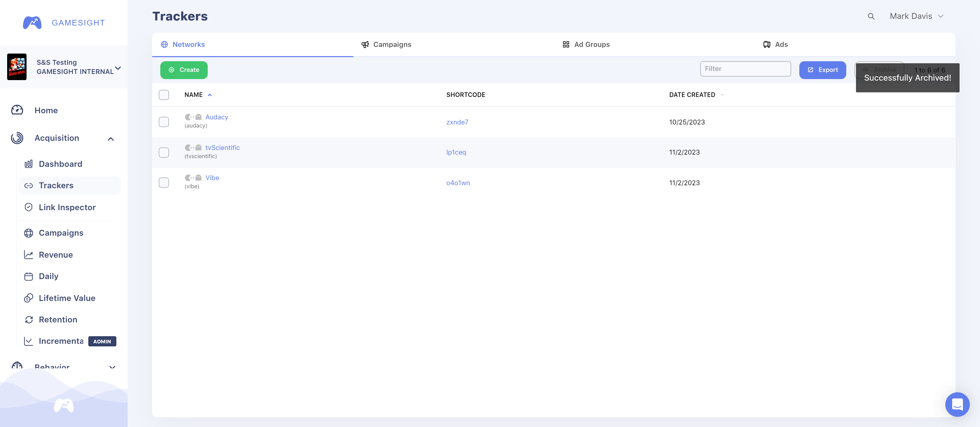
Task: Click the Dashboard bar chart icon
Action: [29, 164]
